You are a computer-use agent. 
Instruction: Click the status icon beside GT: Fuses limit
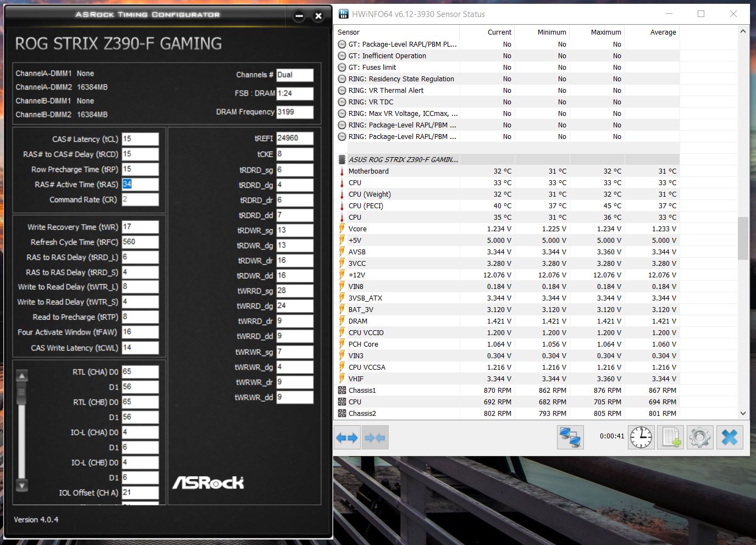point(342,68)
